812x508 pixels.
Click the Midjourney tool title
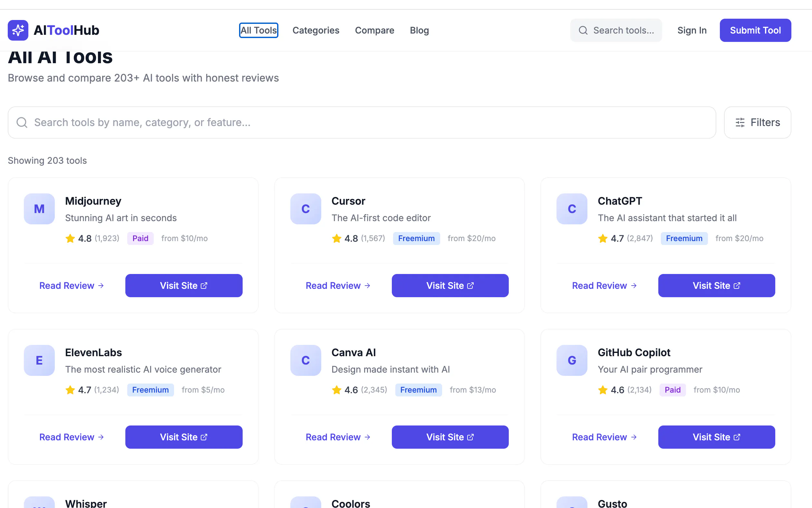point(93,201)
